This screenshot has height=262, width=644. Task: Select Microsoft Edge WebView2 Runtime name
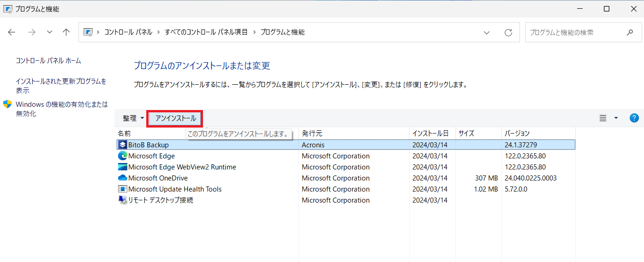(182, 167)
